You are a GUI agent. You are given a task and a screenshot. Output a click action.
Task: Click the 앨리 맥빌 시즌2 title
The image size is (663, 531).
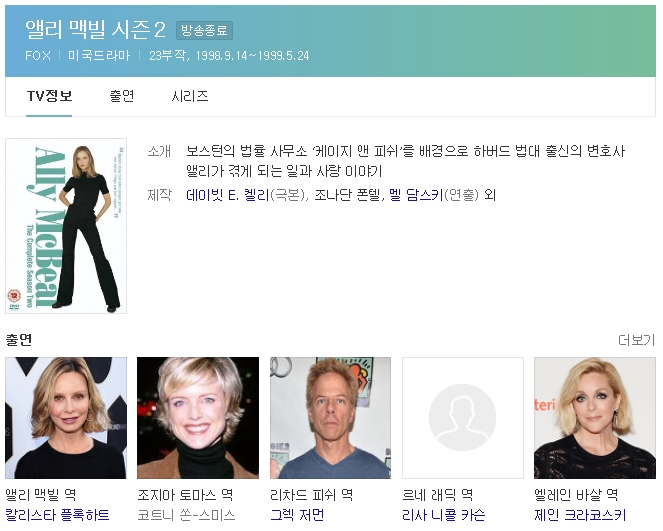(x=96, y=30)
